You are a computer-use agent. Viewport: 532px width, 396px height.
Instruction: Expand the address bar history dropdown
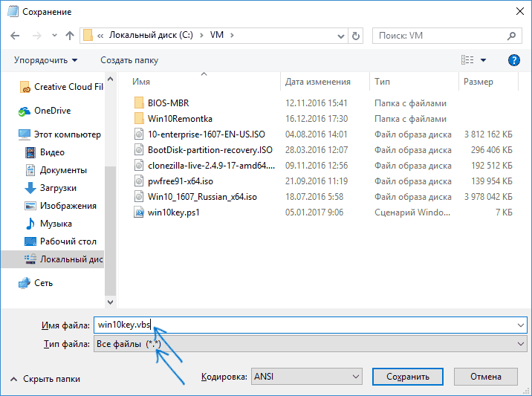pyautogui.click(x=340, y=36)
